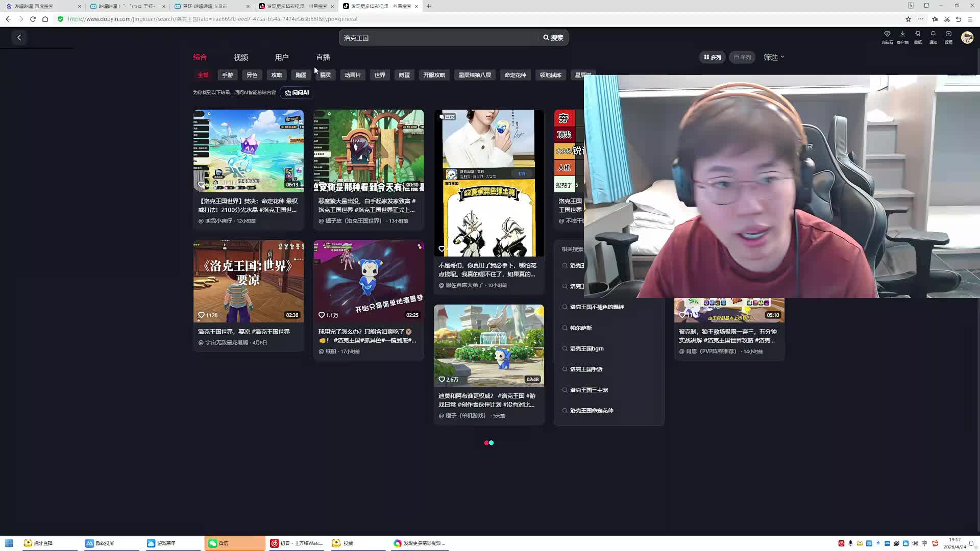
Task: Select the 全部 filter chip
Action: pos(203,75)
